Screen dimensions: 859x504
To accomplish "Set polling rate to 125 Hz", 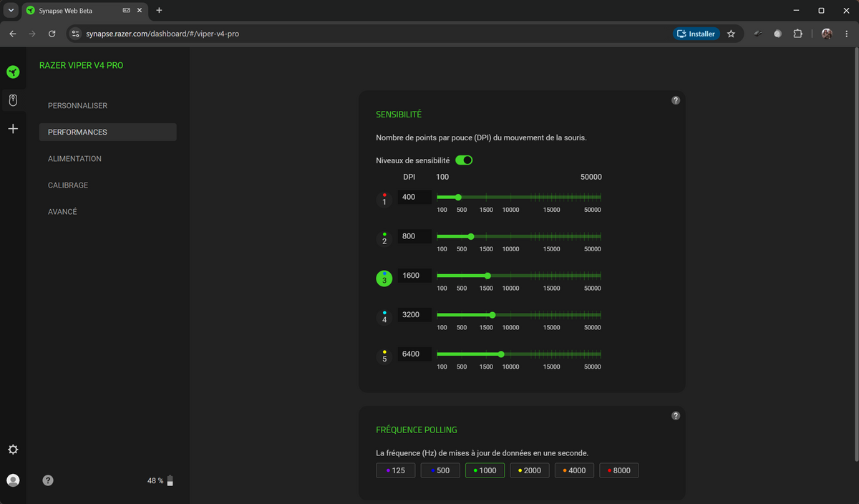I will (x=395, y=470).
